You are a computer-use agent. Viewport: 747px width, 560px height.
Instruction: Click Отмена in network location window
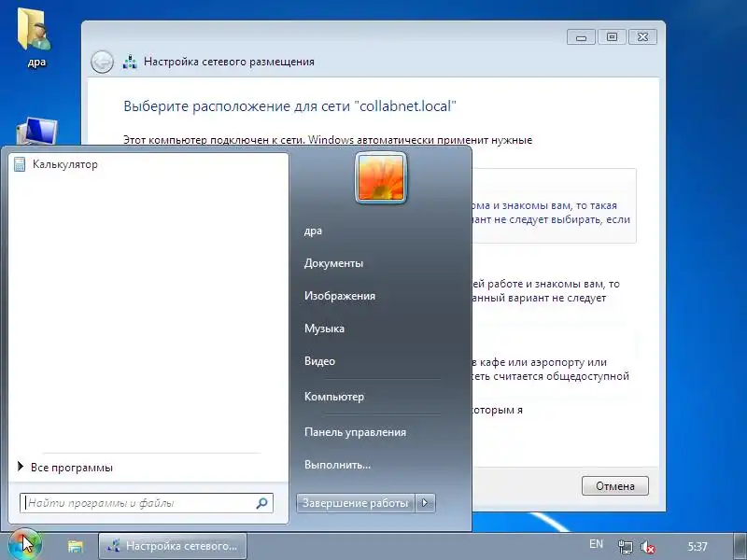[615, 486]
